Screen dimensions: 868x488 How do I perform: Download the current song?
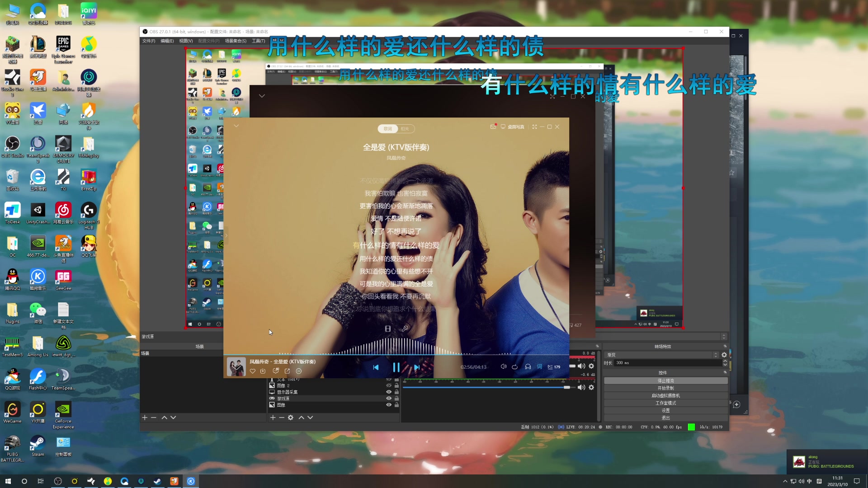coord(263,371)
